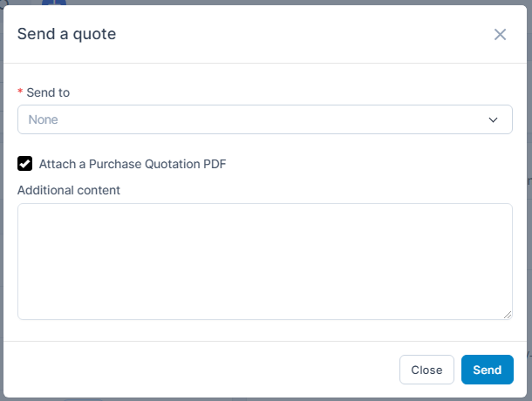Viewport: 532px width, 401px height.
Task: Cancel sending by clicking Close
Action: click(x=426, y=370)
